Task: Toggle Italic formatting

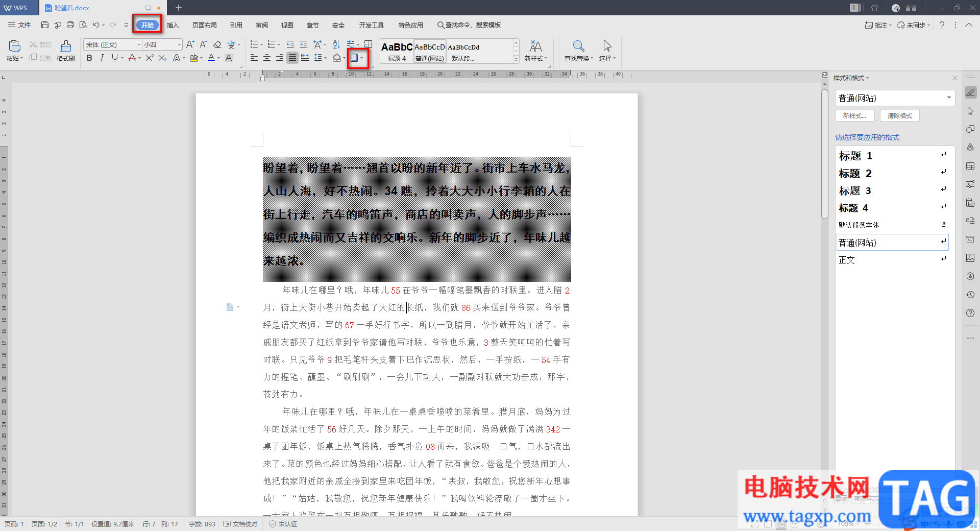Action: (102, 58)
